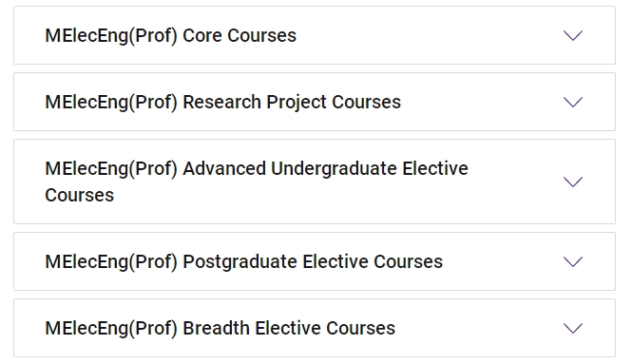Open the Research Project accordion panel
Viewport: 632px width, 364px height.
[315, 102]
